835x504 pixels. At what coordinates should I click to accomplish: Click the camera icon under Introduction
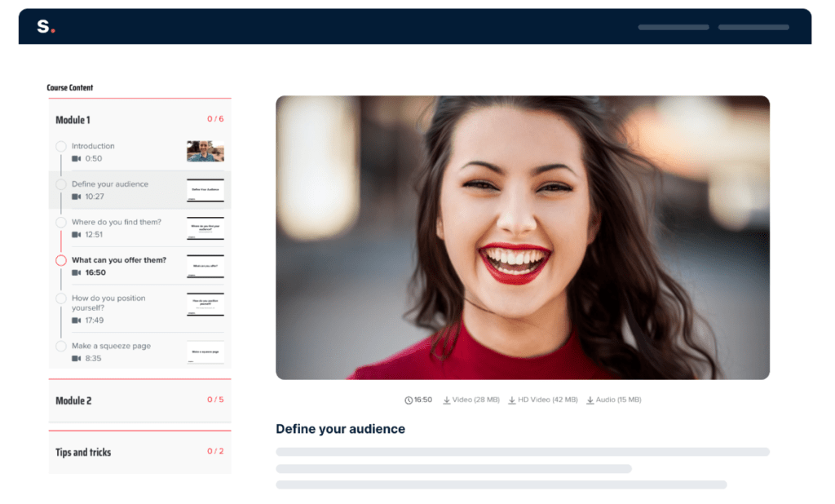76,159
